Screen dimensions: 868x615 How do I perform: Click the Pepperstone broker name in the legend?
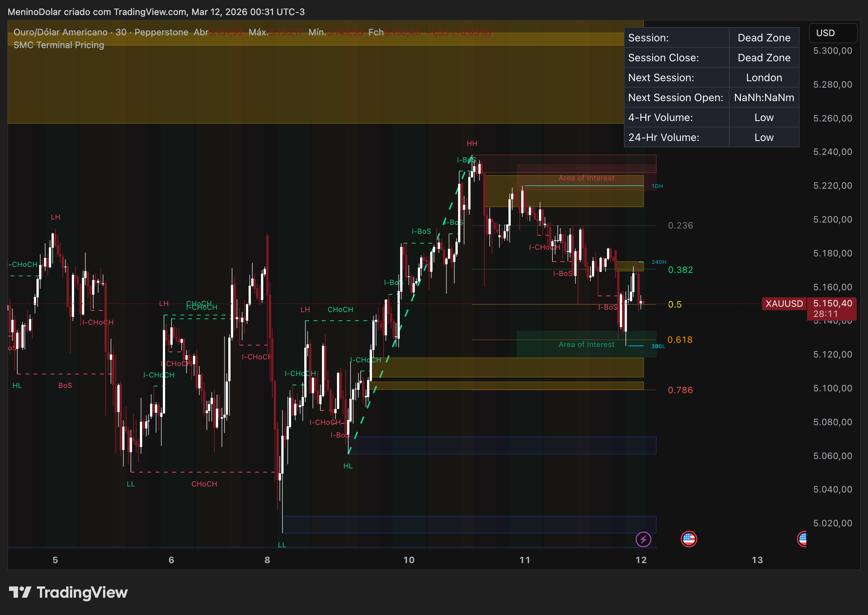point(162,32)
